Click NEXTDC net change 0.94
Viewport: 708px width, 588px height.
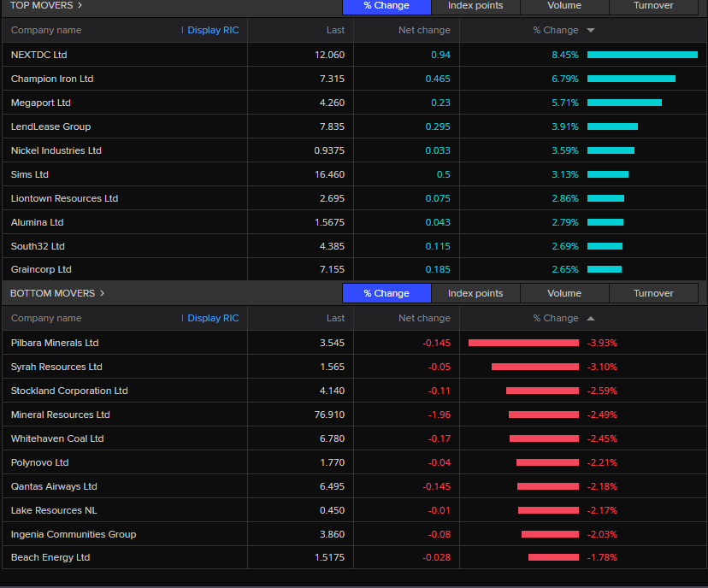click(x=440, y=55)
